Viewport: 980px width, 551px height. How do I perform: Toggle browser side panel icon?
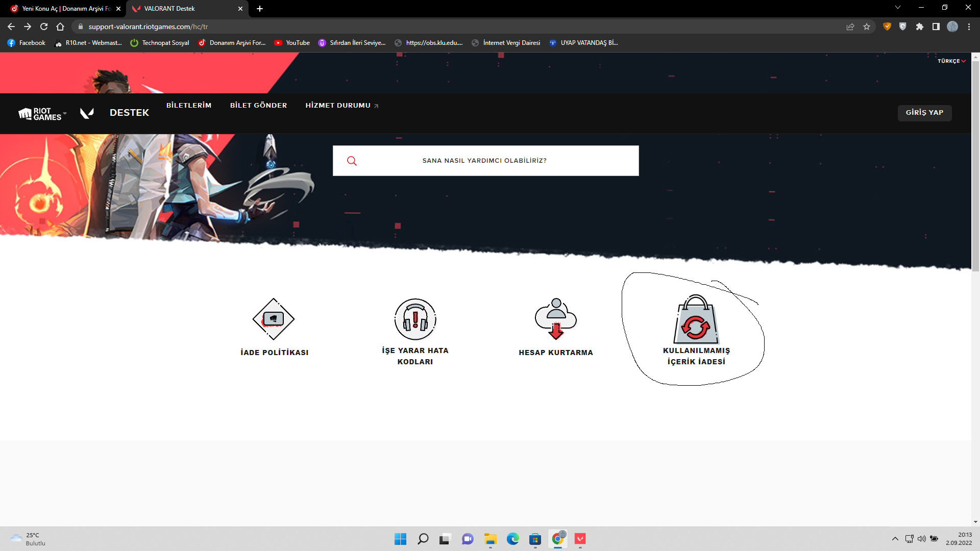tap(936, 27)
